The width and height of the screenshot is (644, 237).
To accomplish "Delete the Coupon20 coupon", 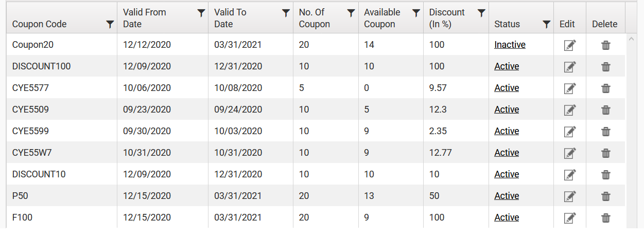I will tap(606, 45).
